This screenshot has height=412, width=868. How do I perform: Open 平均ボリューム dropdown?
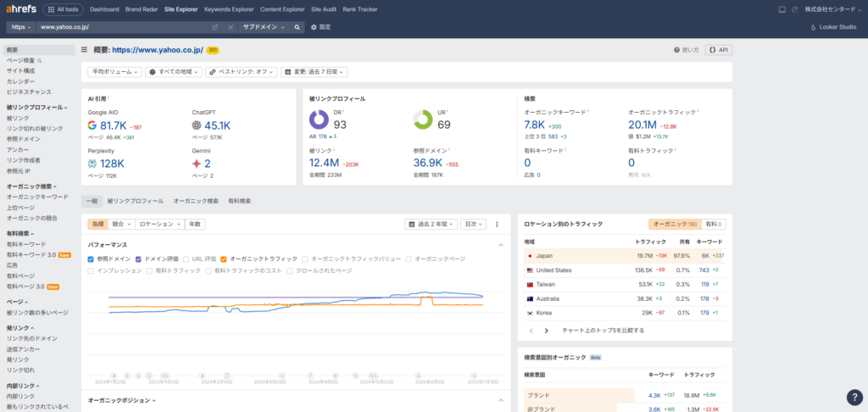pyautogui.click(x=114, y=72)
